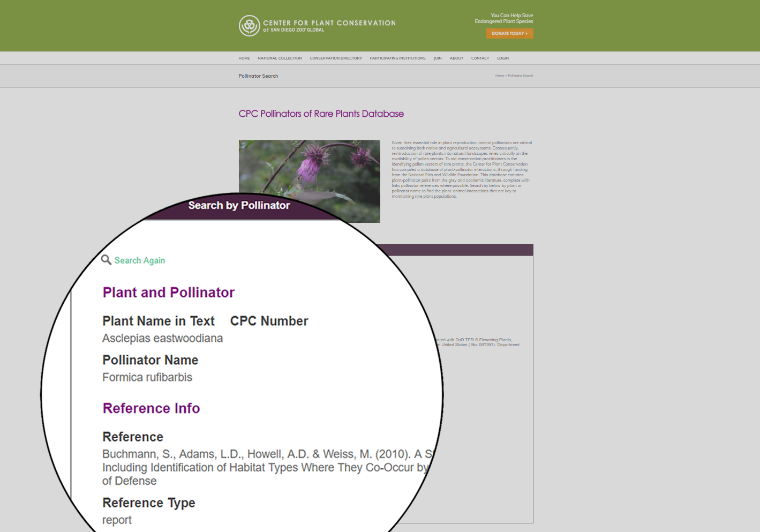The image size is (760, 532).
Task: Select Participating Institutions in the navigation bar
Action: 397,58
